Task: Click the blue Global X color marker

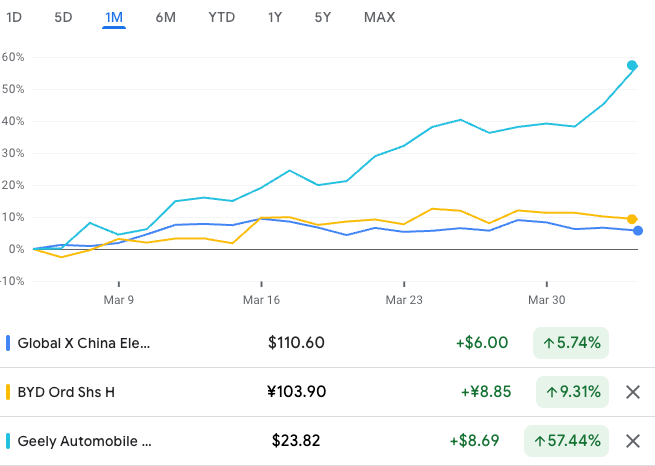Action: click(x=8, y=343)
